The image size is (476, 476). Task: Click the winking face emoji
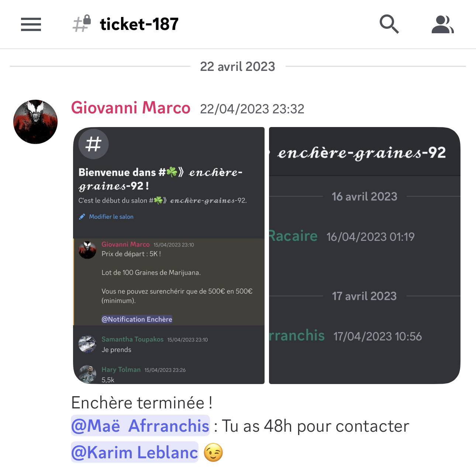pos(213,453)
